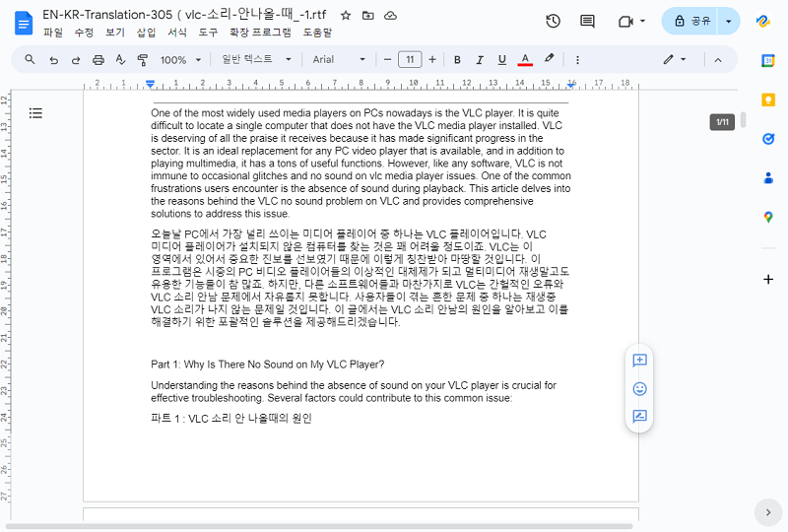Hide side panel with right chevron
Image resolution: width=788 pixels, height=532 pixels.
(x=768, y=512)
